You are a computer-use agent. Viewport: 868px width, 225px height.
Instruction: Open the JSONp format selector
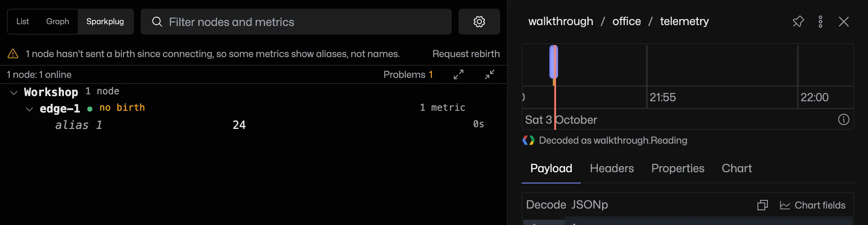coord(590,205)
